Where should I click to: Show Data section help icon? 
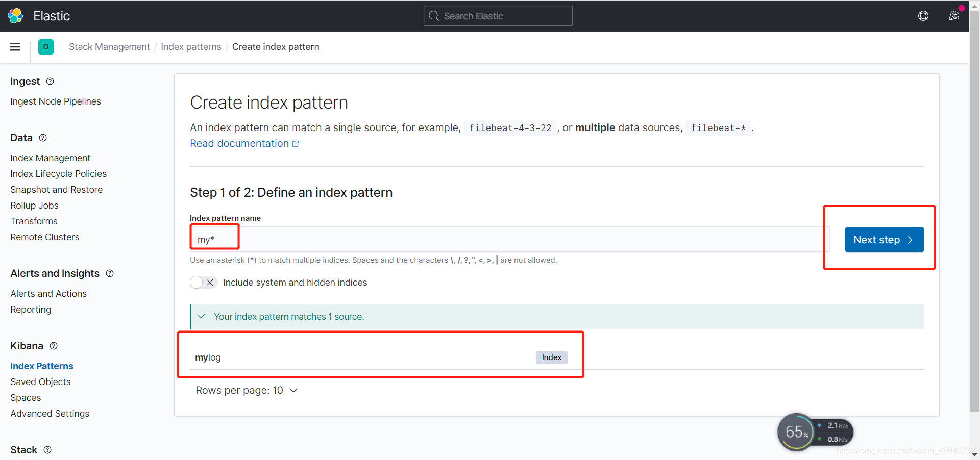click(x=43, y=138)
